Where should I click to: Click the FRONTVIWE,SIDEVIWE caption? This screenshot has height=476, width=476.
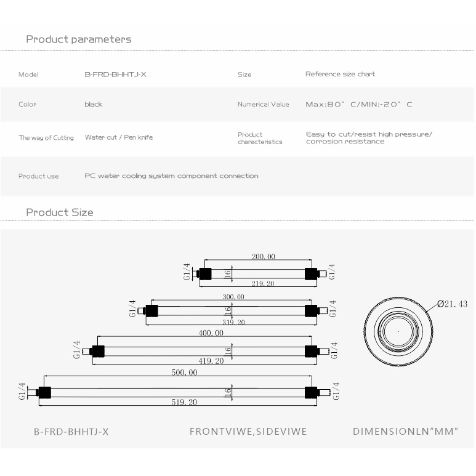248,432
